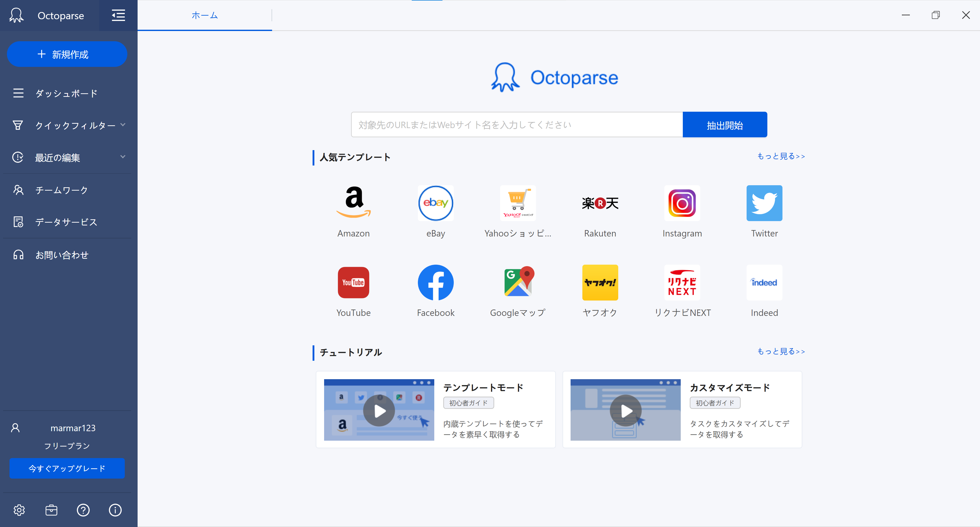Screen dimensions: 980x527
Task: Open the toolbox briefcase icon
Action: [51, 510]
